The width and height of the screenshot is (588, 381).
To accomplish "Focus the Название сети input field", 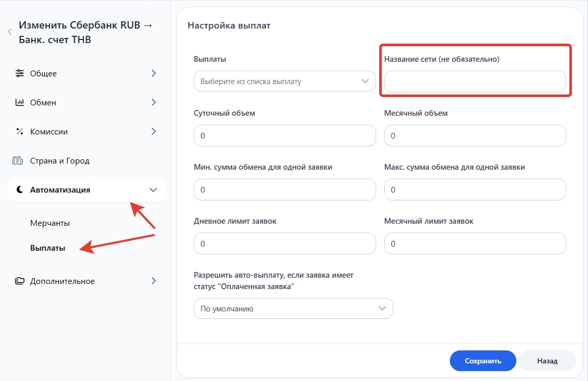I will point(475,82).
